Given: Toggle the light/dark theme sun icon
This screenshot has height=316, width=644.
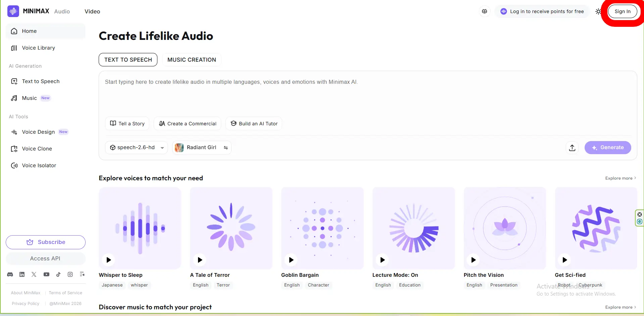Looking at the screenshot, I should pyautogui.click(x=598, y=11).
